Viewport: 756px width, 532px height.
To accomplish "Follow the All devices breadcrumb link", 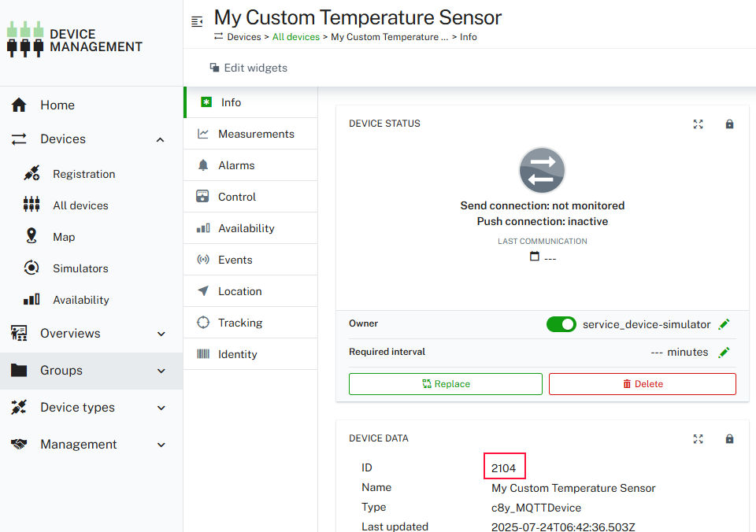I will tap(296, 37).
